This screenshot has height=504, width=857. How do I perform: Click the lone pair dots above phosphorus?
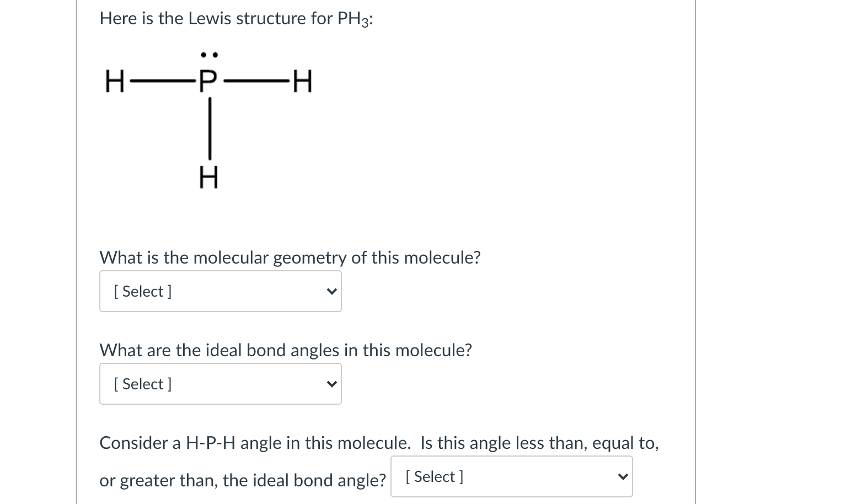click(210, 55)
